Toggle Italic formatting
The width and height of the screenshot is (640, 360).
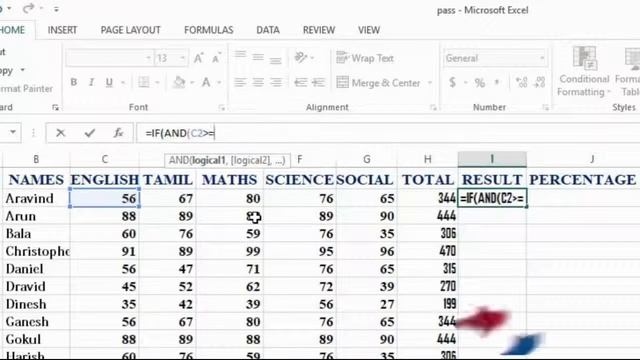click(91, 82)
